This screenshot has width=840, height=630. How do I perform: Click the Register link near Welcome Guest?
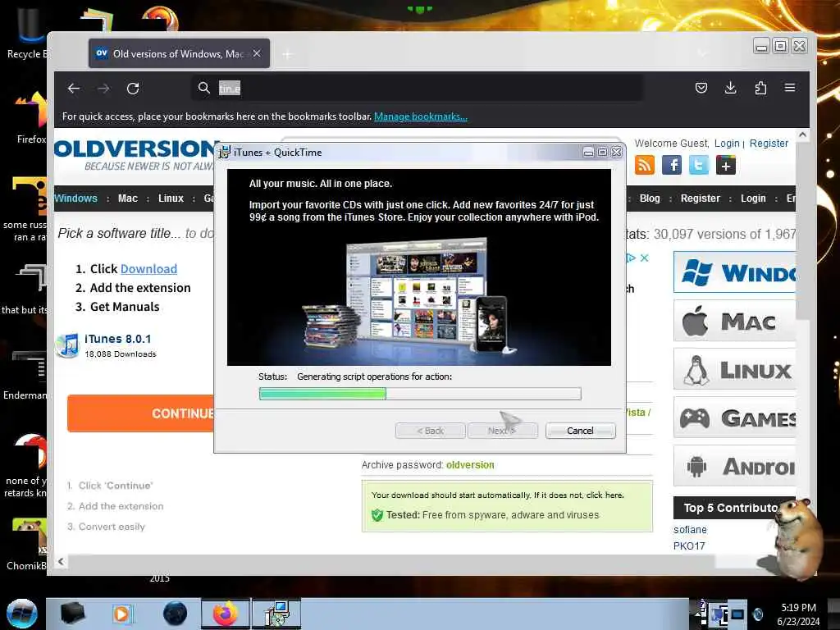[769, 143]
